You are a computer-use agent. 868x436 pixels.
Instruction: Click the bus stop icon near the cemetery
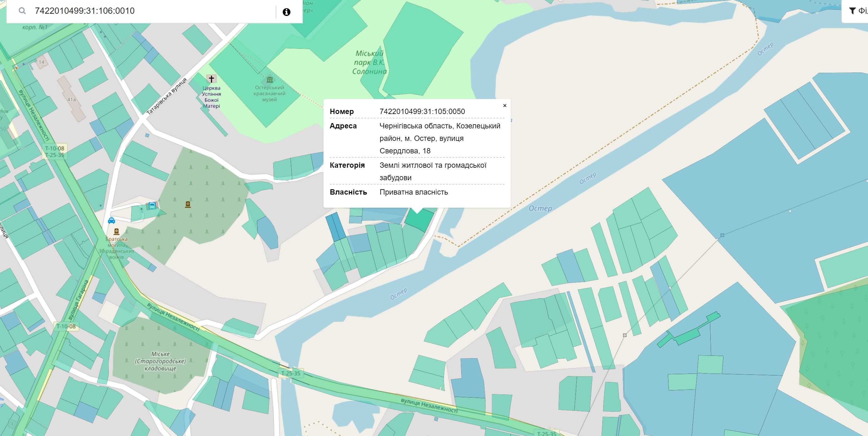152,206
